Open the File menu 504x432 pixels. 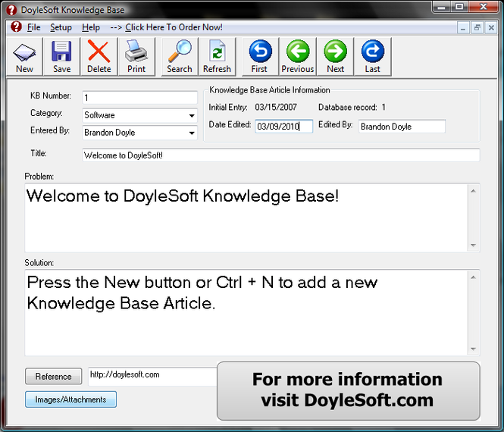34,27
